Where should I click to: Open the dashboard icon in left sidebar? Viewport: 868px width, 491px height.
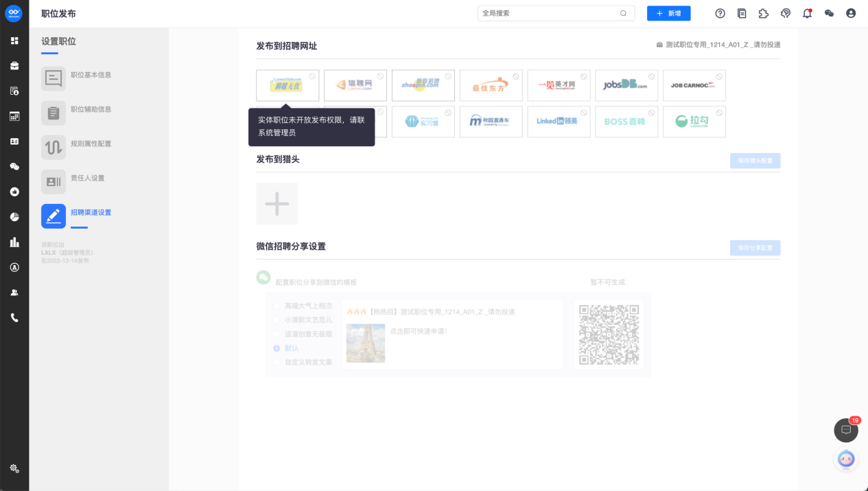click(14, 41)
